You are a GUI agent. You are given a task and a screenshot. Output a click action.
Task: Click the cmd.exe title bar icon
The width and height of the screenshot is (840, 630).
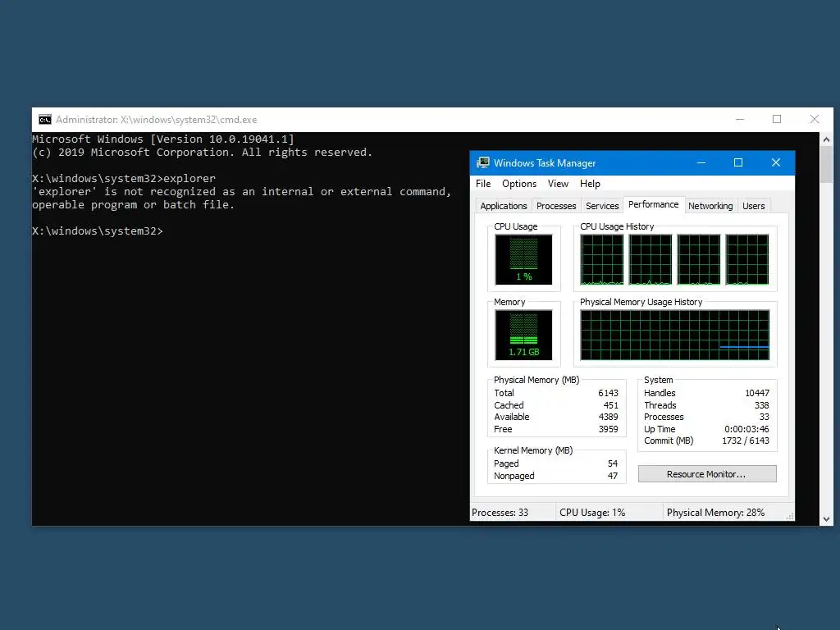pos(45,120)
